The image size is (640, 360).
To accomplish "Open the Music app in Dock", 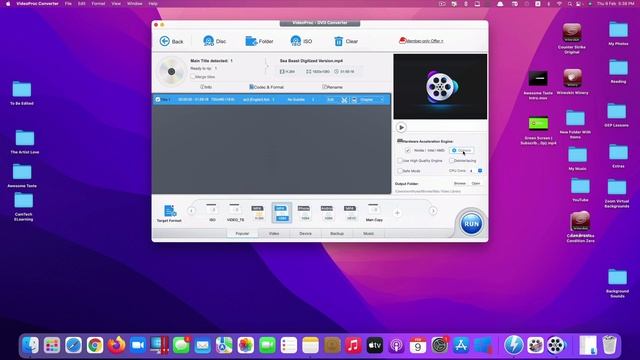I will (x=353, y=346).
